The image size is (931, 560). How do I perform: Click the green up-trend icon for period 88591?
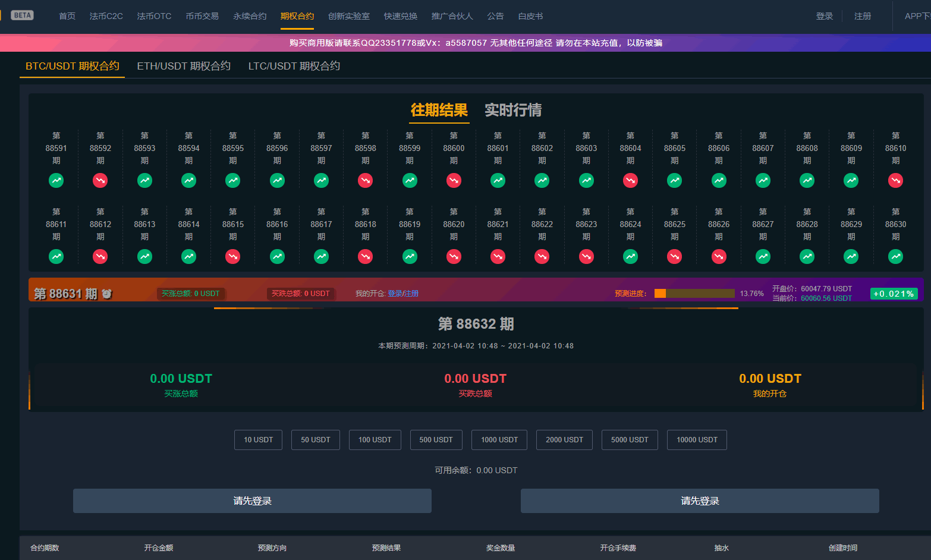[56, 180]
